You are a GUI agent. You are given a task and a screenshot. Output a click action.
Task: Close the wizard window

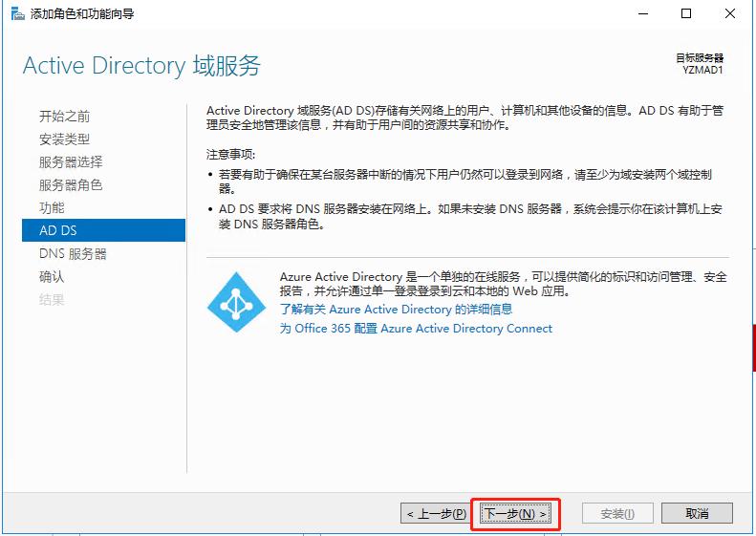(x=730, y=14)
